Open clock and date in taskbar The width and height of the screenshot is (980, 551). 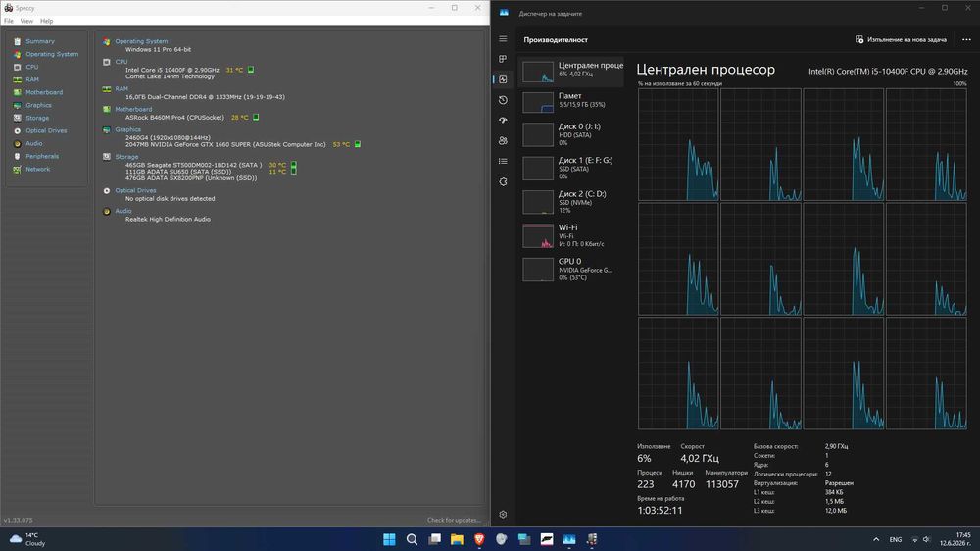[x=955, y=539]
